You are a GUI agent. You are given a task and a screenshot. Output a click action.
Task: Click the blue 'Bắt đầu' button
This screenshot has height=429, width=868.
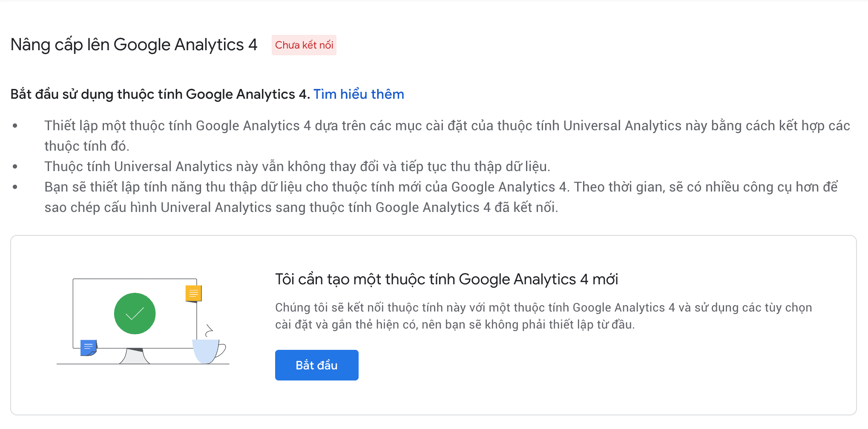[x=316, y=365]
